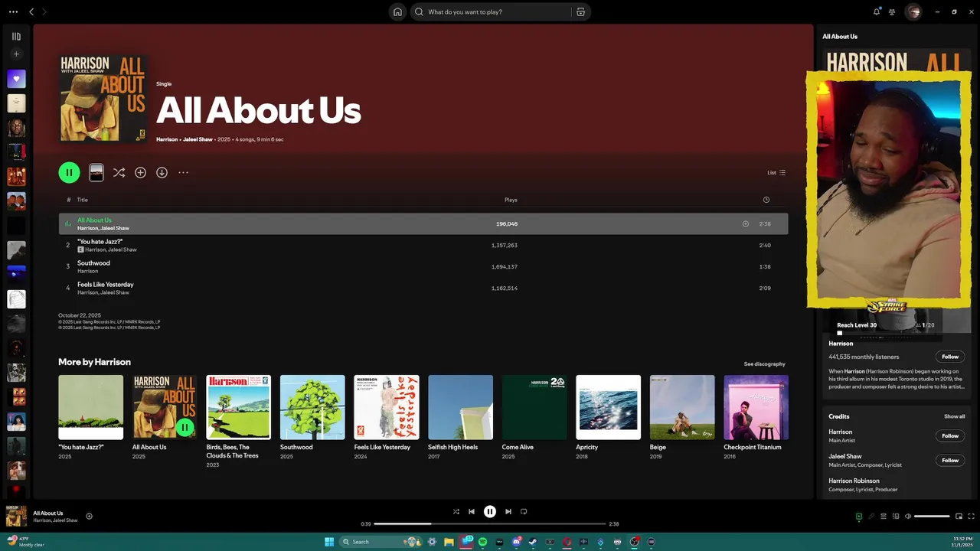Open Connect to a device
Screen dimensions: 980x551
(x=895, y=517)
